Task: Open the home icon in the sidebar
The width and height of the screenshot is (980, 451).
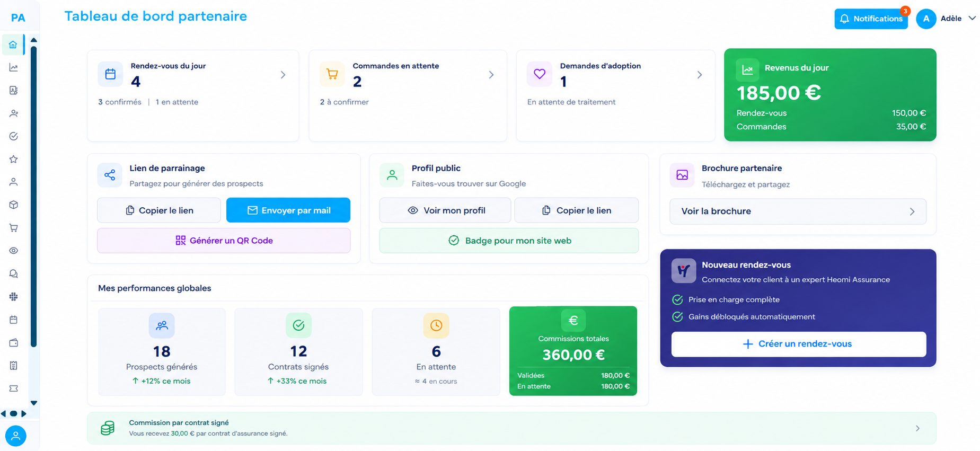Action: point(13,45)
